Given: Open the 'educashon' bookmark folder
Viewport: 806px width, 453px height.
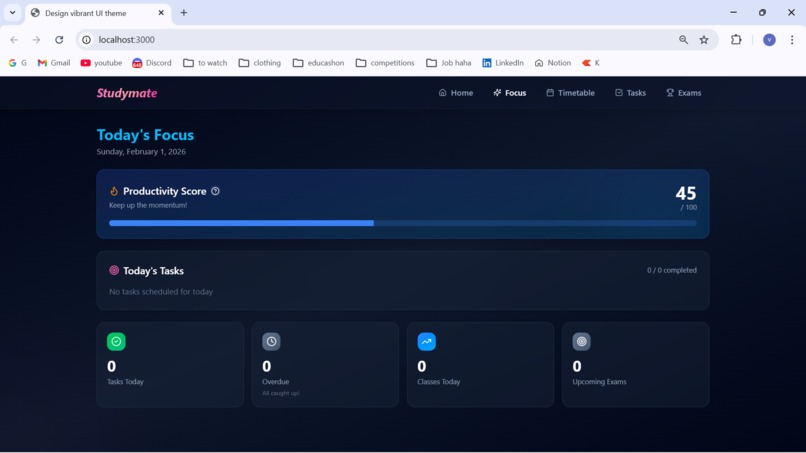Looking at the screenshot, I should coord(318,63).
